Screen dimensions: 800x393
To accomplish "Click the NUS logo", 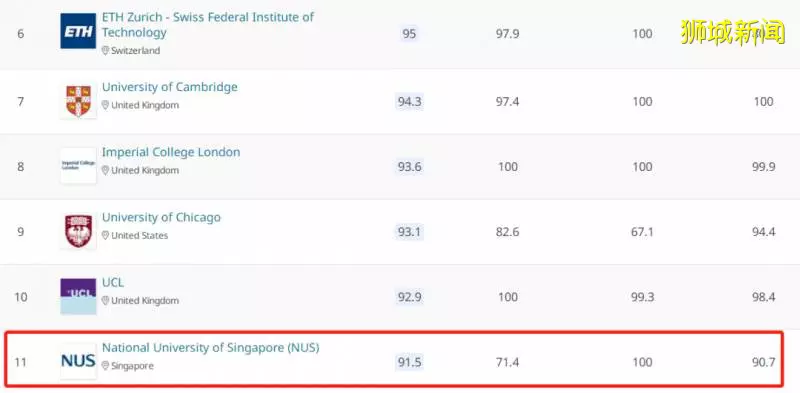I will point(78,361).
